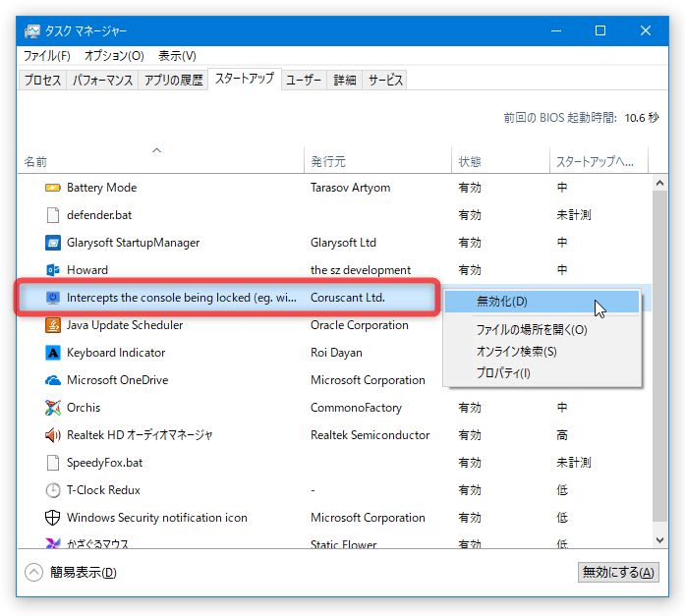This screenshot has height=616, width=685.
Task: Click the Keyboard Indicator icon
Action: tap(53, 353)
